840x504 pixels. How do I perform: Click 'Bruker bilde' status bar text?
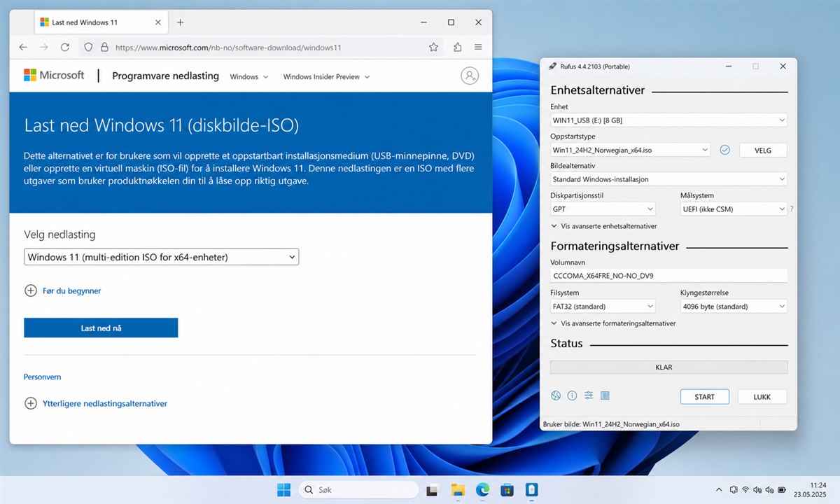611,424
